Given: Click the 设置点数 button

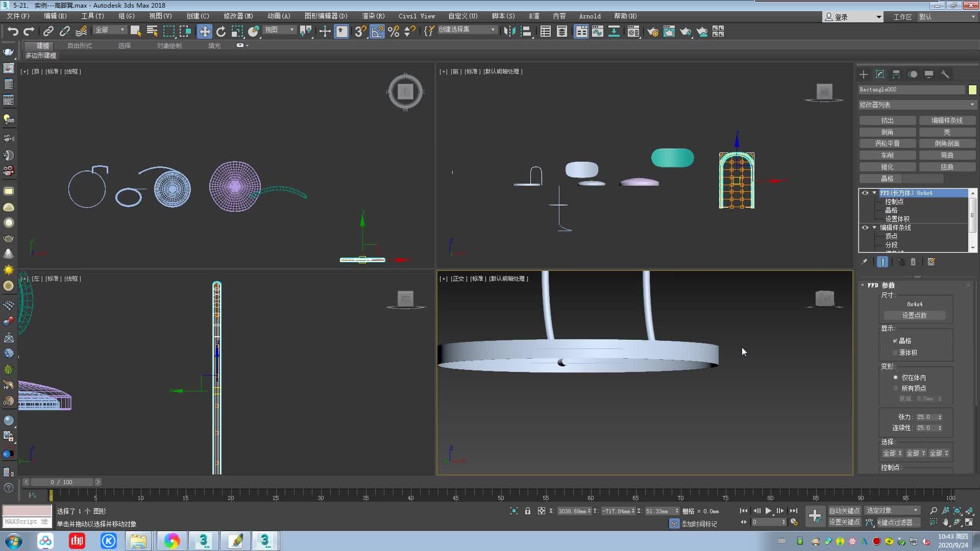Looking at the screenshot, I should point(914,315).
